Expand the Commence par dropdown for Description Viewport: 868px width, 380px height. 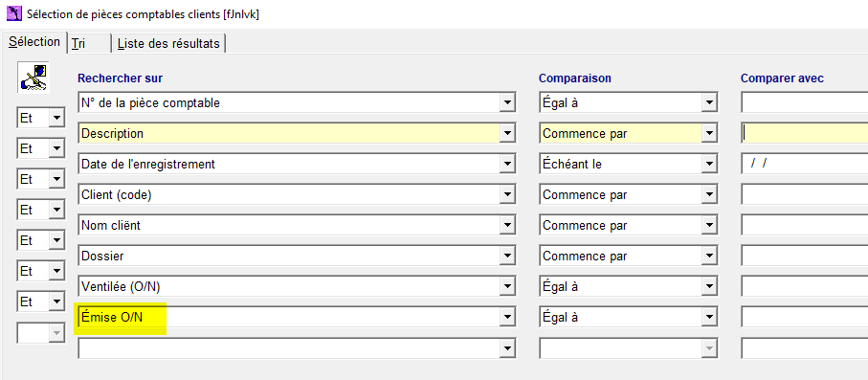(x=708, y=133)
